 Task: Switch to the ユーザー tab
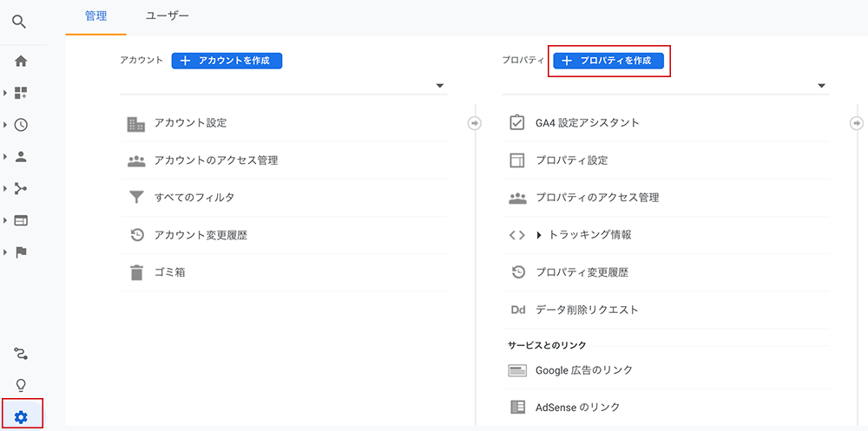167,16
